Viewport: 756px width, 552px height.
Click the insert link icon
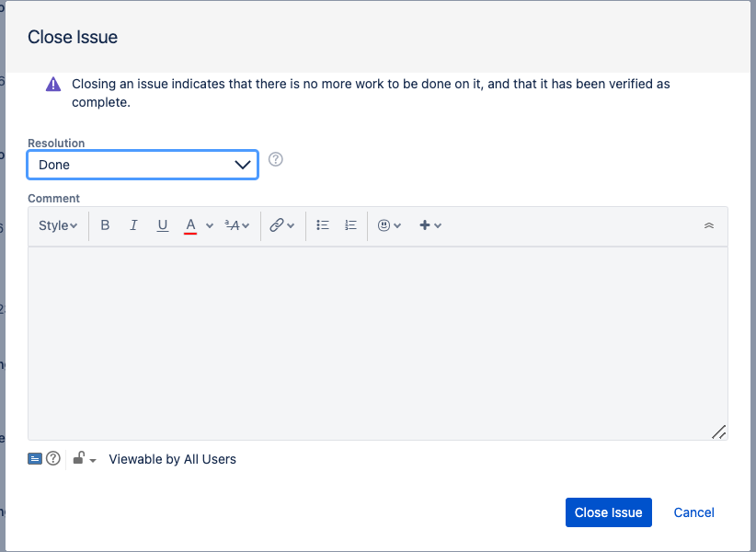click(276, 225)
